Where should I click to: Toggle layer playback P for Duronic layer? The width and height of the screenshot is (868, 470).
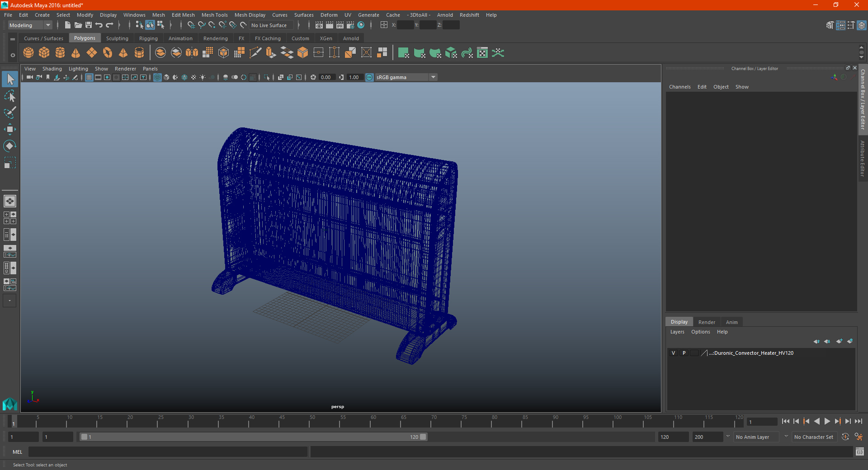point(684,353)
